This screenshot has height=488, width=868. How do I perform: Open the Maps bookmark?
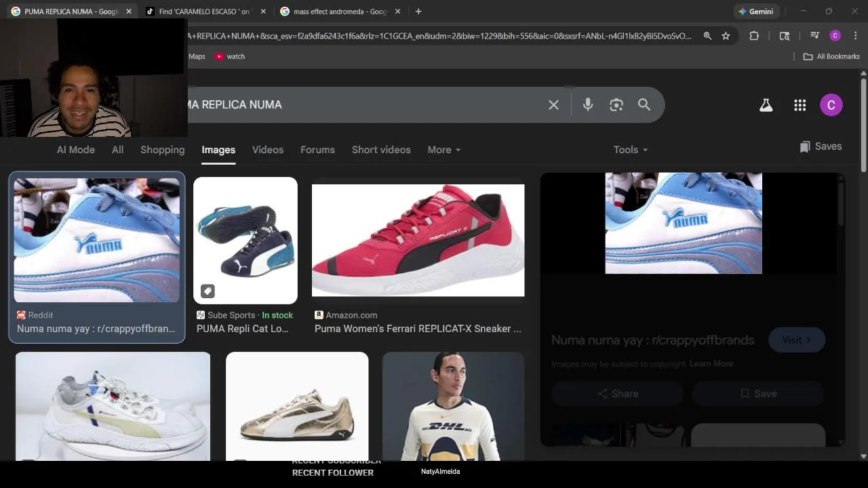(x=197, y=56)
